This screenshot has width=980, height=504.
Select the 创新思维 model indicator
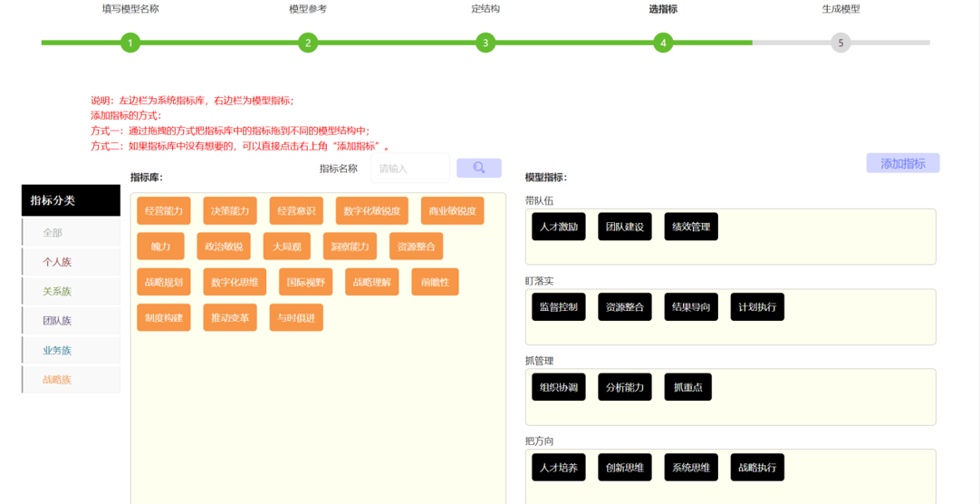[x=625, y=468]
